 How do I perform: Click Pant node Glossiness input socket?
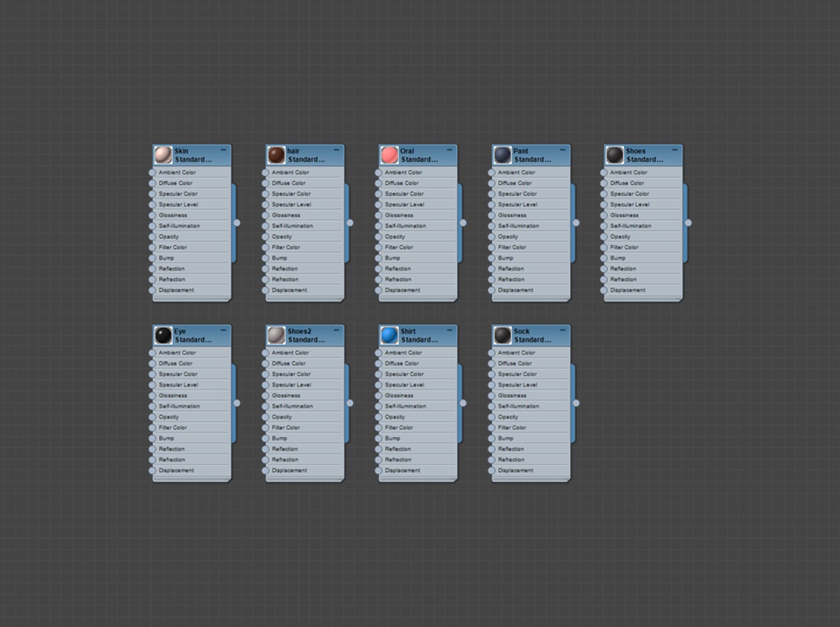(491, 215)
